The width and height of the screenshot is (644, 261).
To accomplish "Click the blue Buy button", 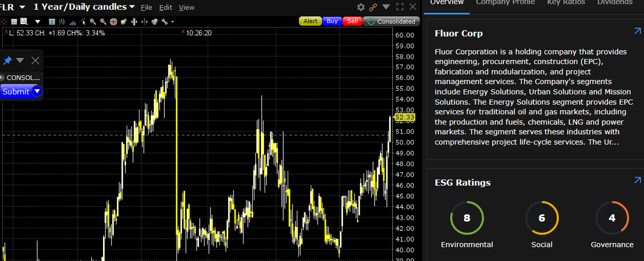I will [x=332, y=21].
